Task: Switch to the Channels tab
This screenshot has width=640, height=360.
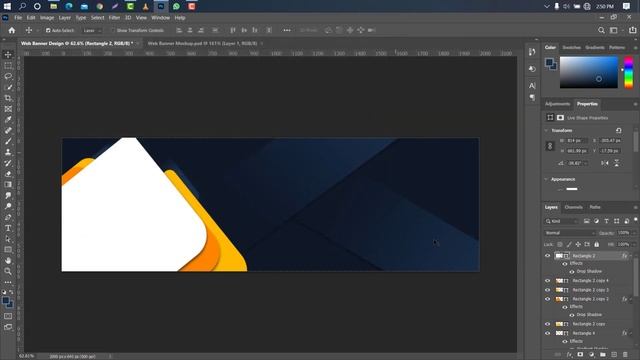Action: coord(573,207)
